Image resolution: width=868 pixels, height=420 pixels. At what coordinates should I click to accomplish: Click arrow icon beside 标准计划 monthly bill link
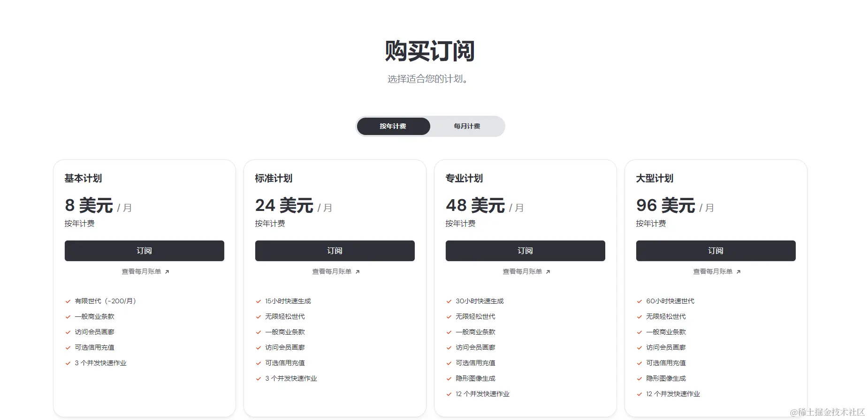tap(358, 272)
